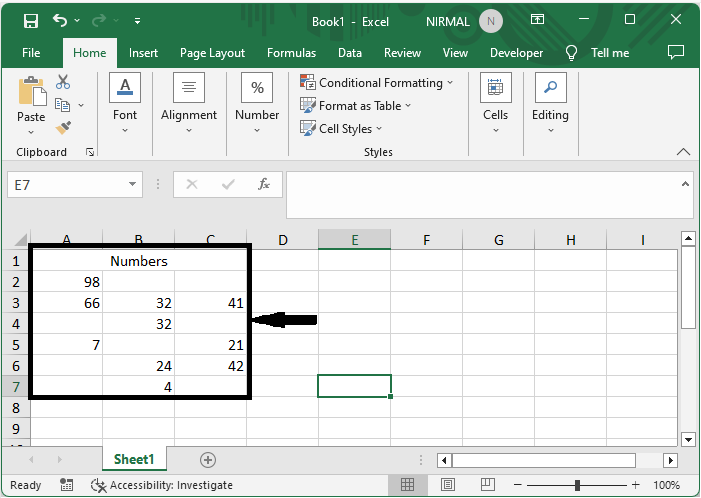Screen dimensions: 701x498
Task: Open the Formulas tab
Action: coord(291,53)
